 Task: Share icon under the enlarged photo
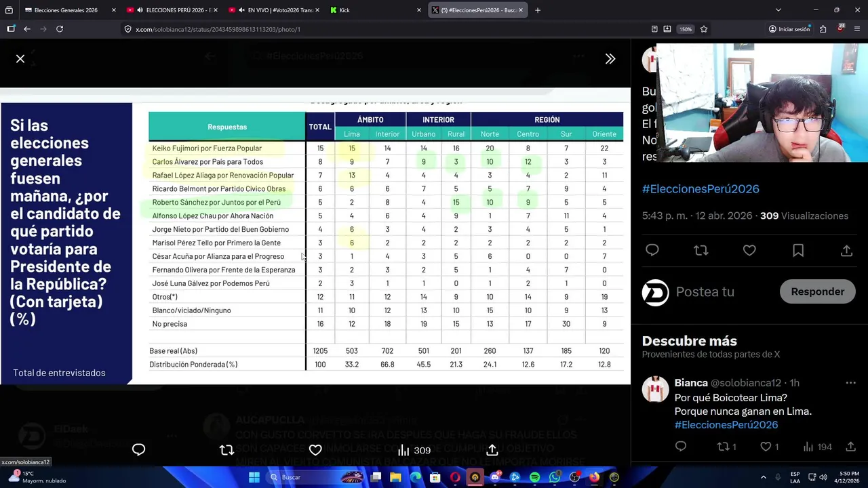492,450
